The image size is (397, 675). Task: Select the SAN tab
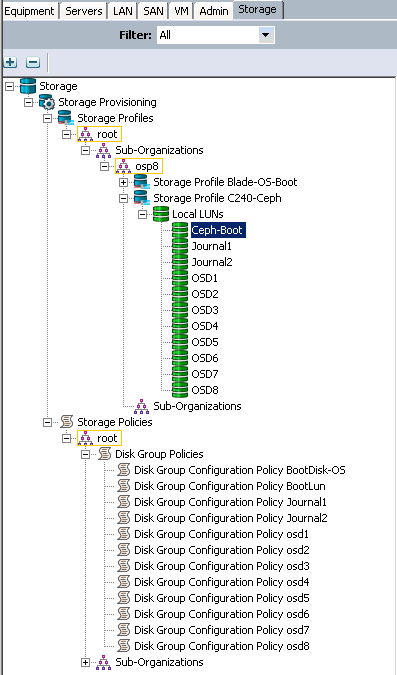click(153, 11)
